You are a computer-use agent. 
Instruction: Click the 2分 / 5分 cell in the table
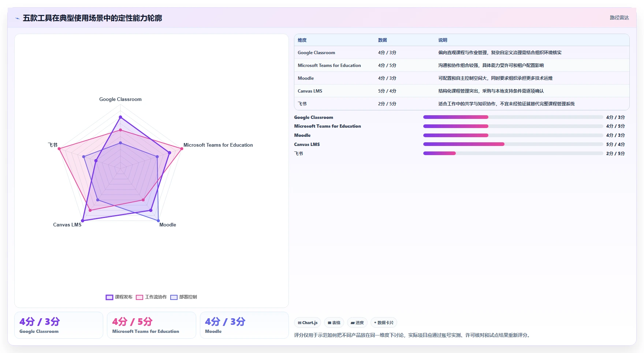pos(387,104)
